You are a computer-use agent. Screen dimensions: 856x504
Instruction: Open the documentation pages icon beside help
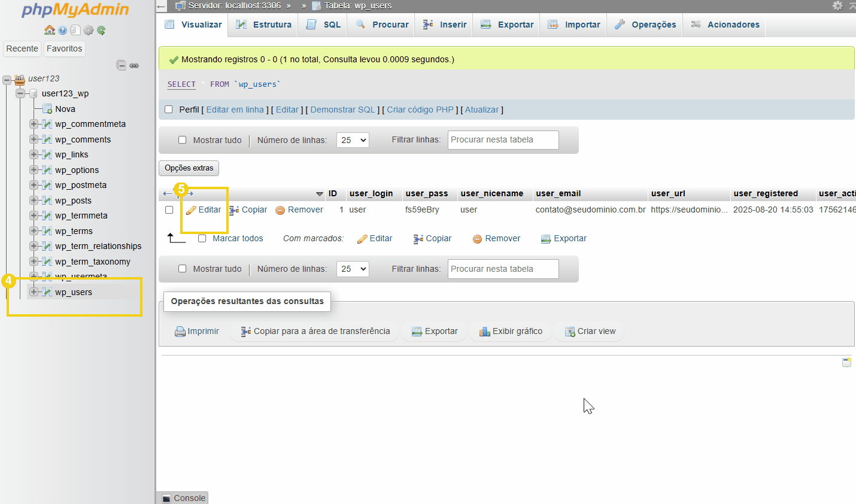point(75,30)
